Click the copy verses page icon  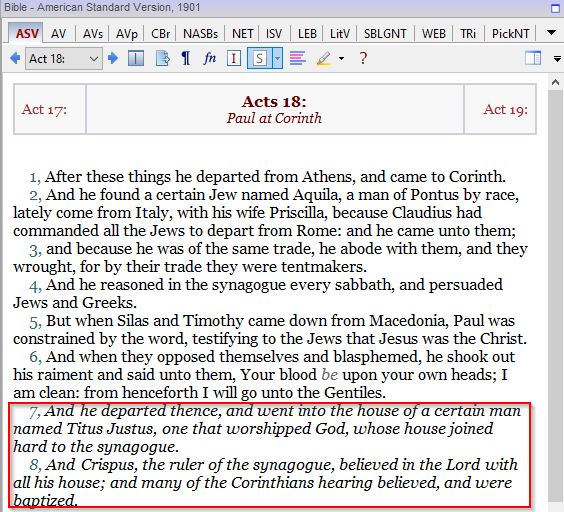point(162,58)
